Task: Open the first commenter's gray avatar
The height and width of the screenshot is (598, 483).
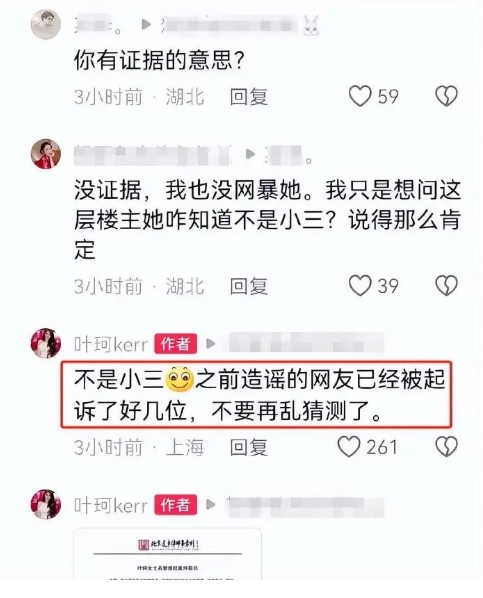Action: coord(46,24)
